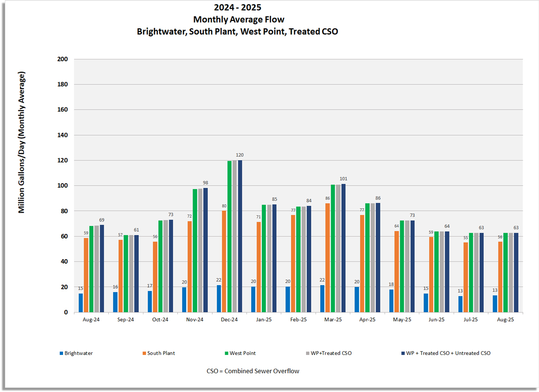
Task: Click the 200 value on the y-axis
Action: coord(62,59)
